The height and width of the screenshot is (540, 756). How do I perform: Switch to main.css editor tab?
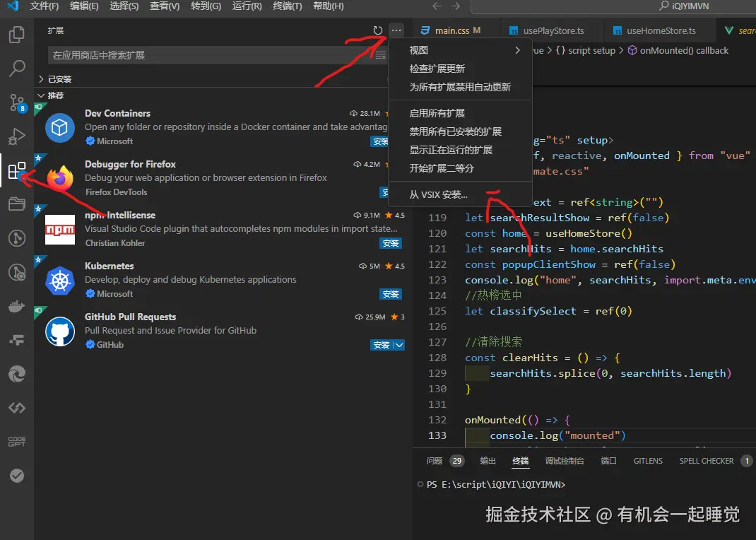point(456,30)
